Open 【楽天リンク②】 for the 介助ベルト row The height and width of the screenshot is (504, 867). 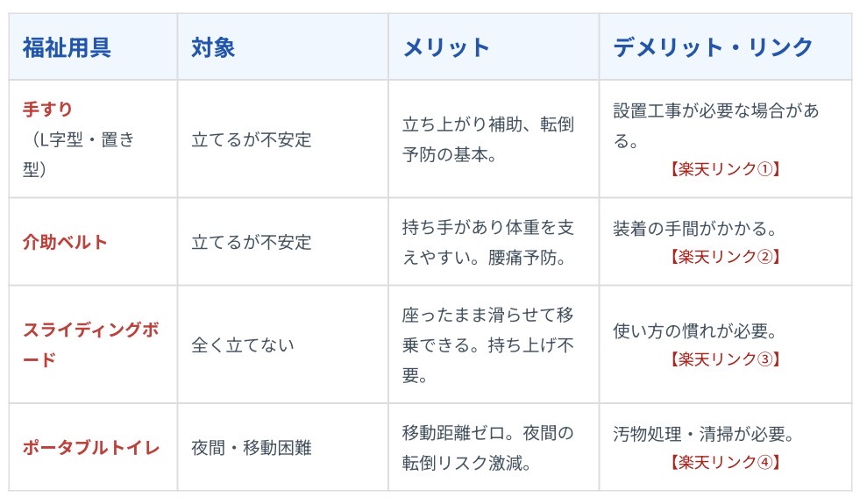pyautogui.click(x=724, y=257)
